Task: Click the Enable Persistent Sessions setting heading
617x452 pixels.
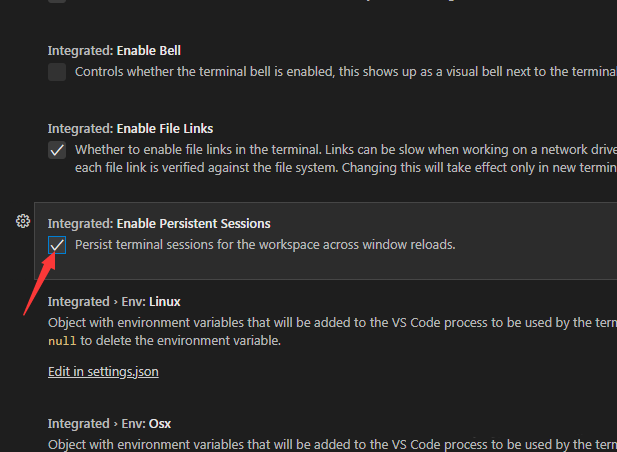Action: click(x=194, y=223)
